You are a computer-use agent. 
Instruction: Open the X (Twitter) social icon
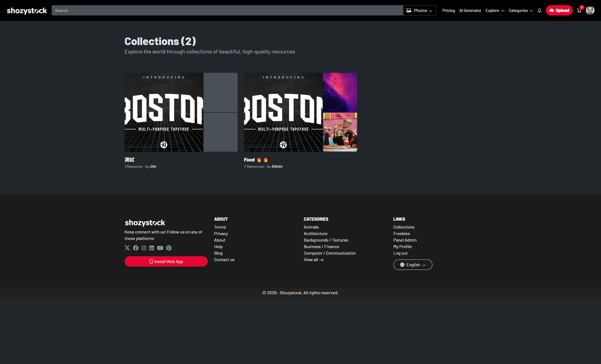(127, 248)
